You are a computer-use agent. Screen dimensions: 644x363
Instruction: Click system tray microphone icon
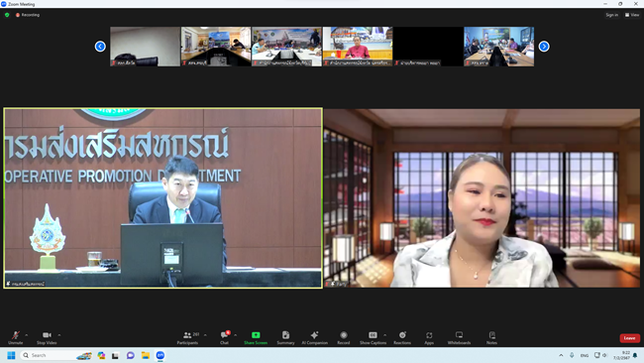click(x=572, y=355)
